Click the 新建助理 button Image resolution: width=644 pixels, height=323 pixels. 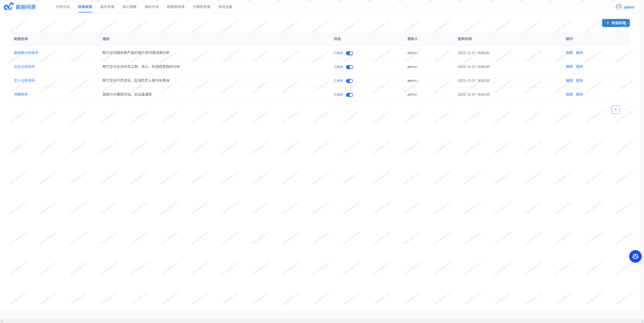click(615, 23)
